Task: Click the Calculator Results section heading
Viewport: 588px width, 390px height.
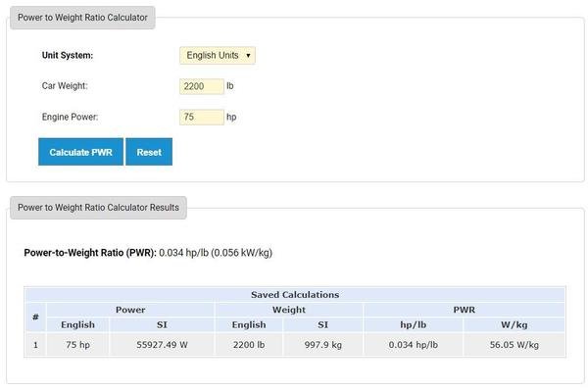Action: 98,208
